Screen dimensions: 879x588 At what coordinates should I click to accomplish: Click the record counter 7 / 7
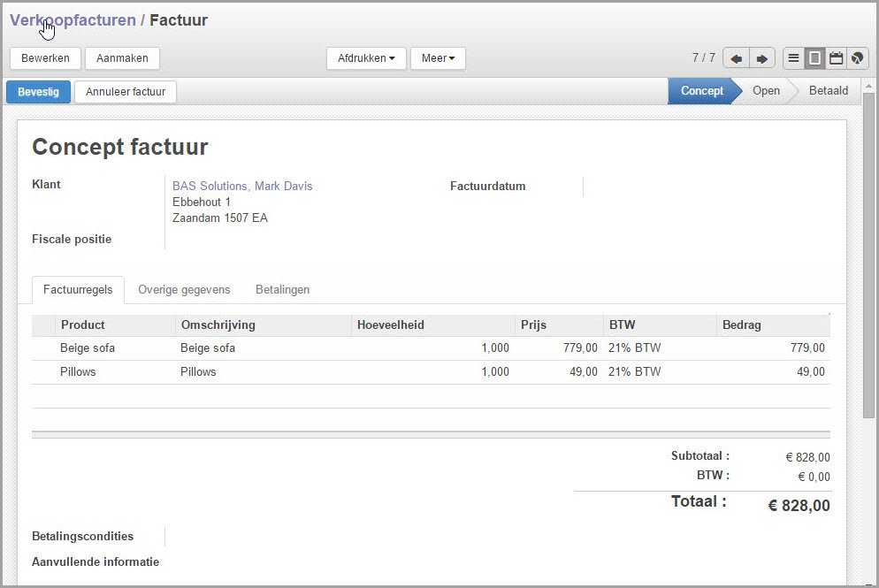(x=704, y=57)
